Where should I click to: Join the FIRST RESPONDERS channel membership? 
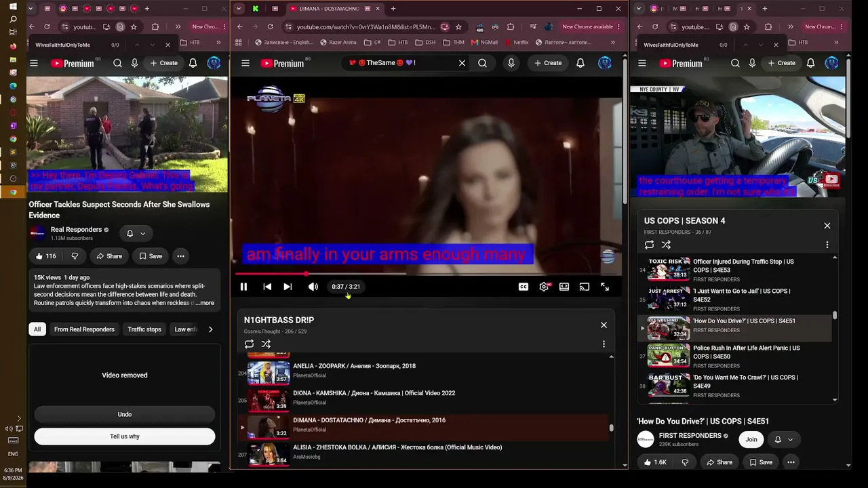pos(751,439)
